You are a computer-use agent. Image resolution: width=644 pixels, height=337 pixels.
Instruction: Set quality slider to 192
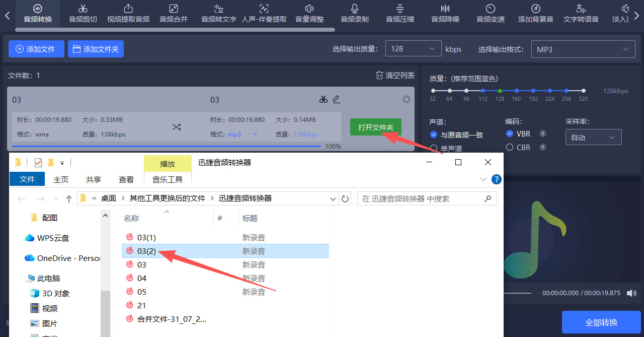(x=533, y=91)
